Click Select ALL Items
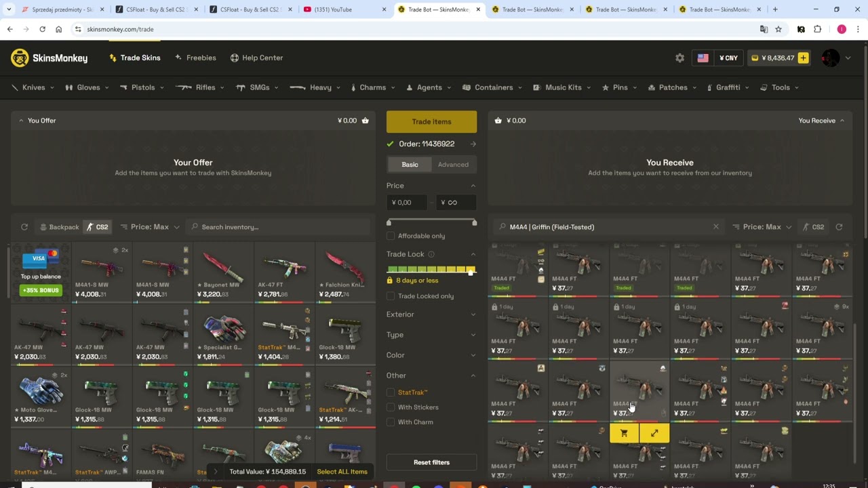 pos(342,472)
